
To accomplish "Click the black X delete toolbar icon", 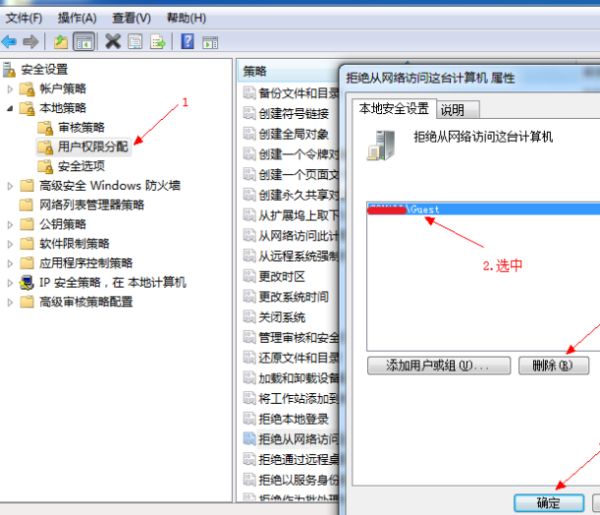I will (113, 41).
